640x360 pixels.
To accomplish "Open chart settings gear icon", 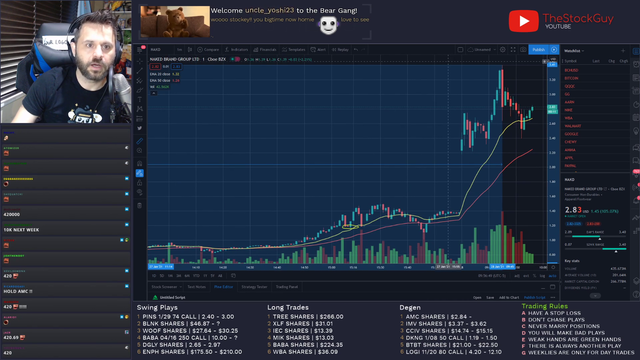I will [503, 49].
